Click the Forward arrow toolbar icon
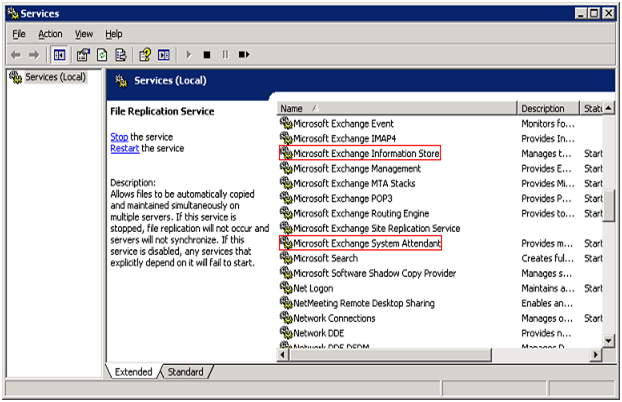Viewport: 622px width, 402px height. 34,55
